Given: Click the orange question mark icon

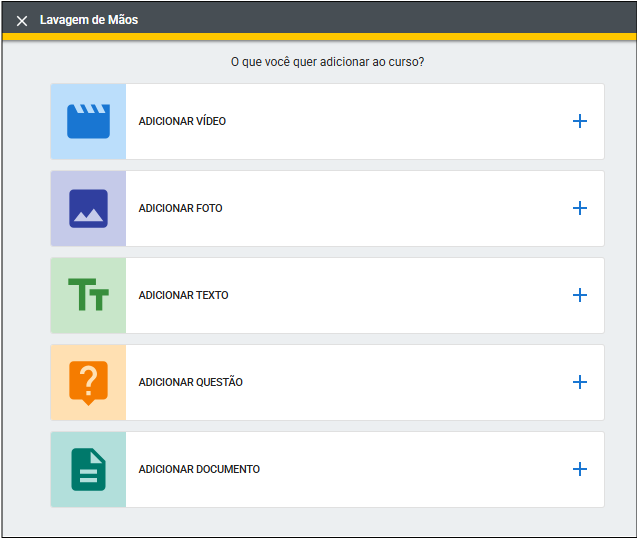Looking at the screenshot, I should point(88,382).
